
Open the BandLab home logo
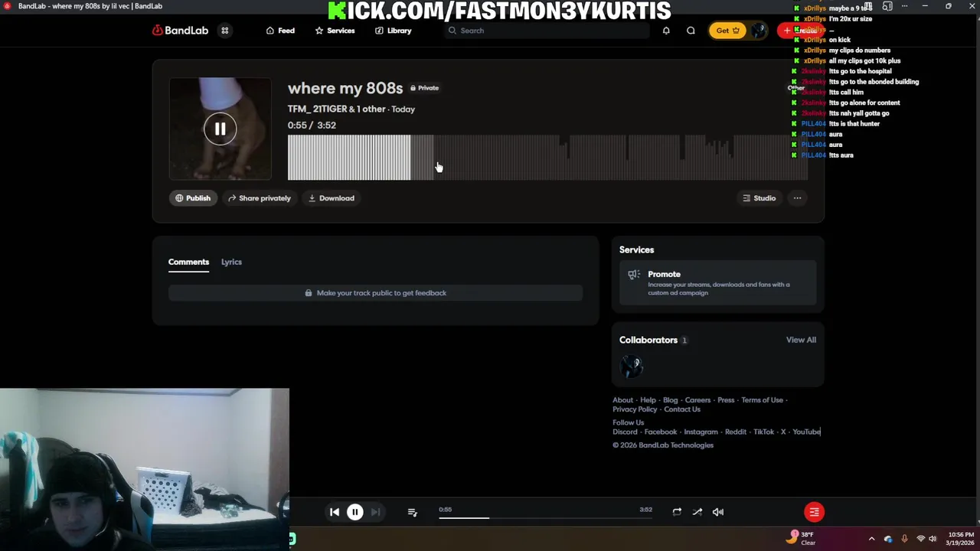click(x=180, y=31)
